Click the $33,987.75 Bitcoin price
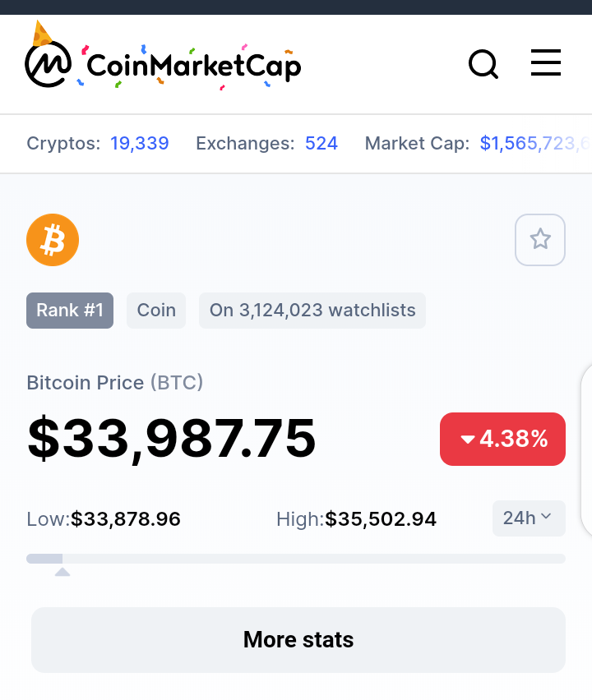This screenshot has height=700, width=592. [x=172, y=439]
